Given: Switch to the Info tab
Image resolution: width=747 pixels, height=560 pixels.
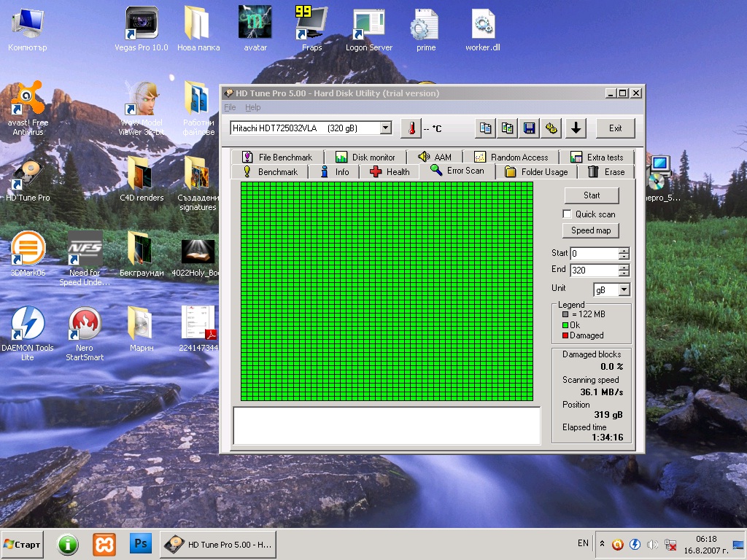Looking at the screenshot, I should 334,172.
